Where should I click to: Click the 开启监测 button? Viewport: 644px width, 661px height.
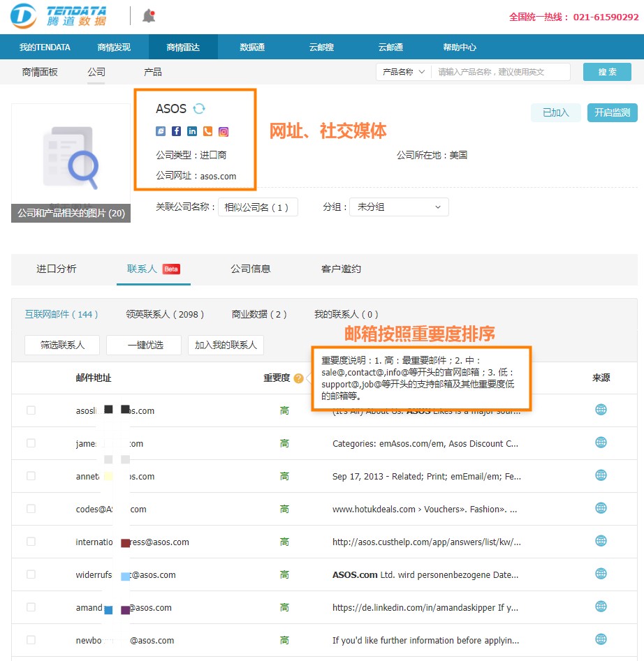pyautogui.click(x=613, y=112)
